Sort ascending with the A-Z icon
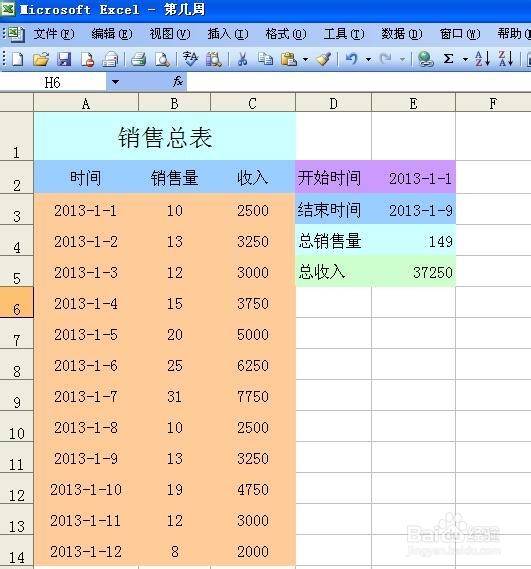531x569 pixels. (x=483, y=59)
